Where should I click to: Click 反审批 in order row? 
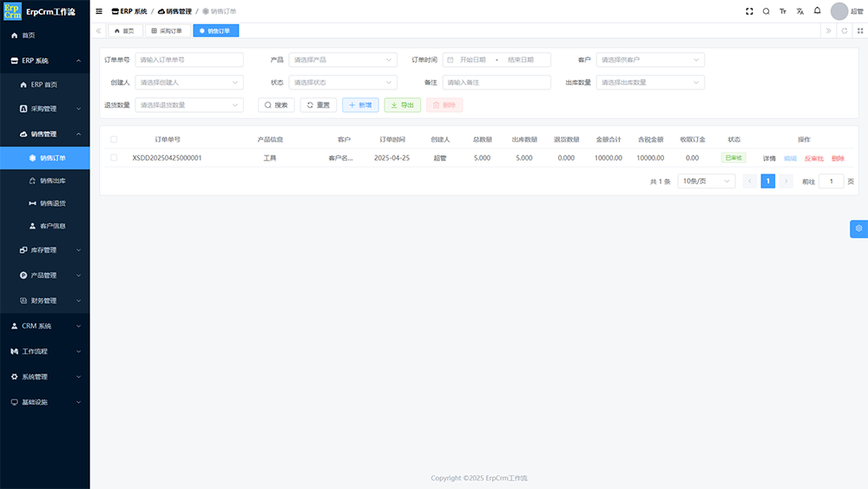[x=814, y=158]
